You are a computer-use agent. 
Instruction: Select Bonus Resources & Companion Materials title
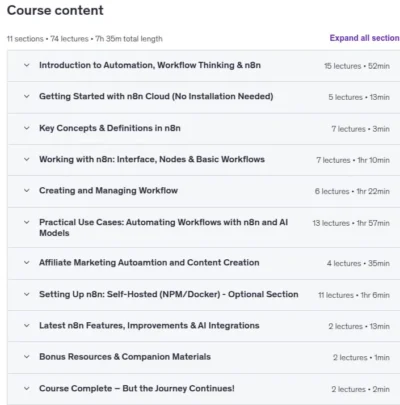pos(125,357)
